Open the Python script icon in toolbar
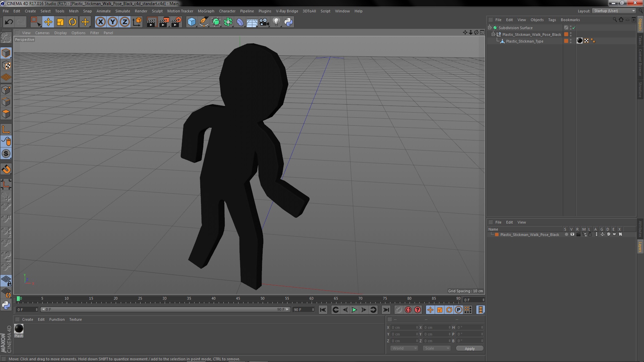The height and width of the screenshot is (362, 644). 288,22
